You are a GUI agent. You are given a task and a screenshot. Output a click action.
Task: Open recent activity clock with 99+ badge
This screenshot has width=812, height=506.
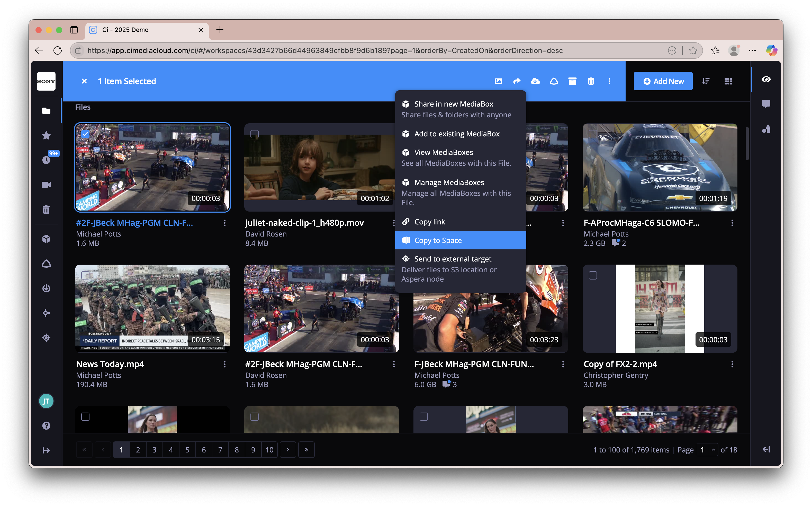click(47, 160)
